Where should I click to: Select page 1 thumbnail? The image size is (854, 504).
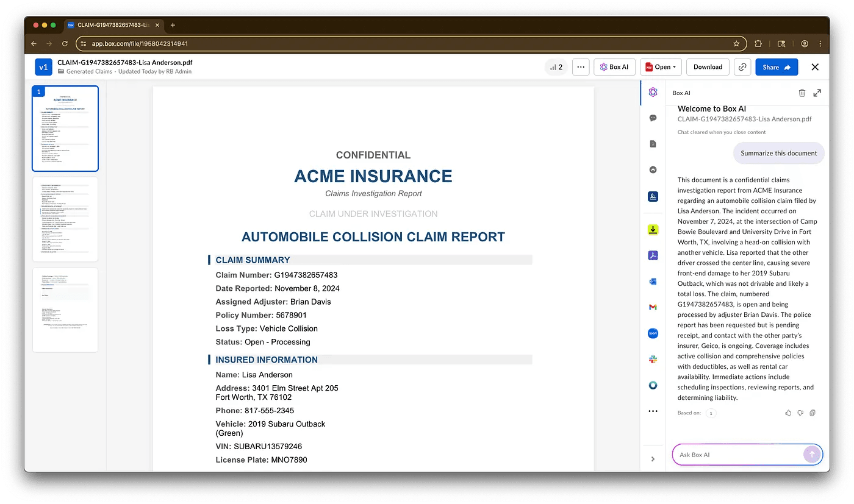[65, 129]
